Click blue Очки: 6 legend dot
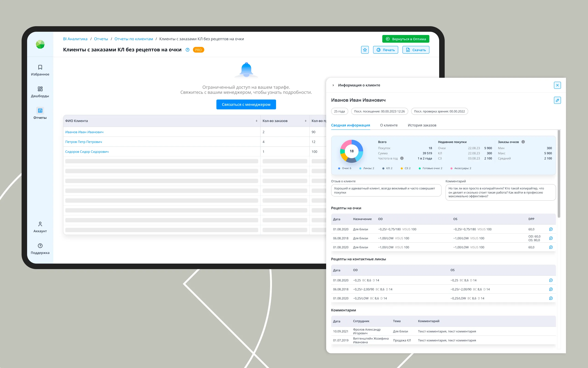The height and width of the screenshot is (368, 588). [x=339, y=168]
